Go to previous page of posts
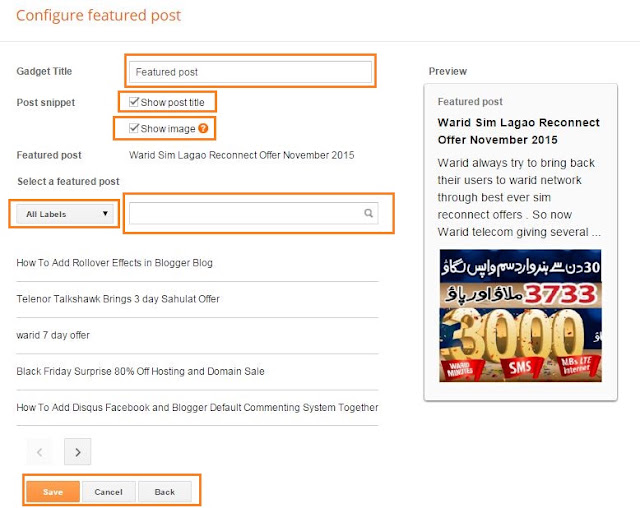Viewport: 640px width, 508px height. (40, 452)
